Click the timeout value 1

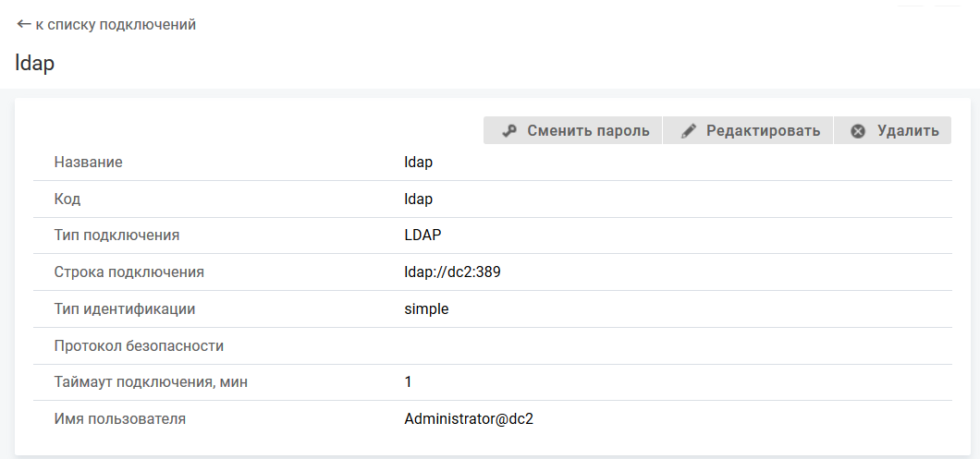click(x=409, y=382)
